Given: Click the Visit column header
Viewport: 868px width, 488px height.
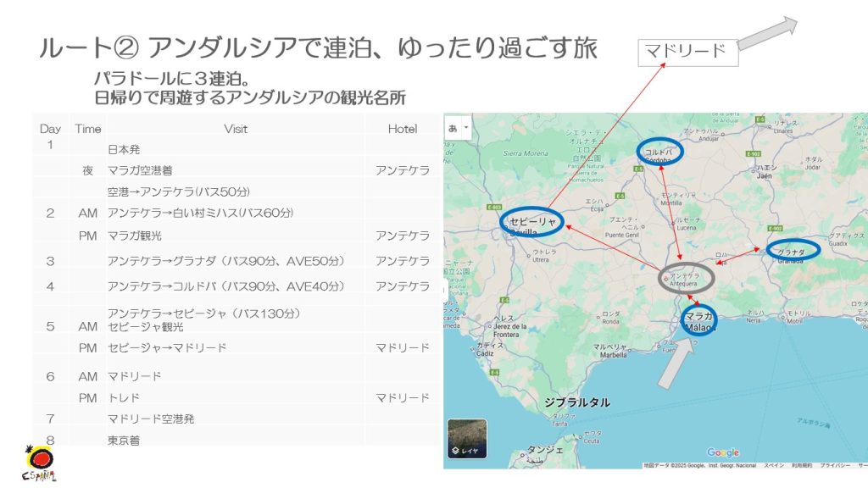Looking at the screenshot, I should coord(236,129).
